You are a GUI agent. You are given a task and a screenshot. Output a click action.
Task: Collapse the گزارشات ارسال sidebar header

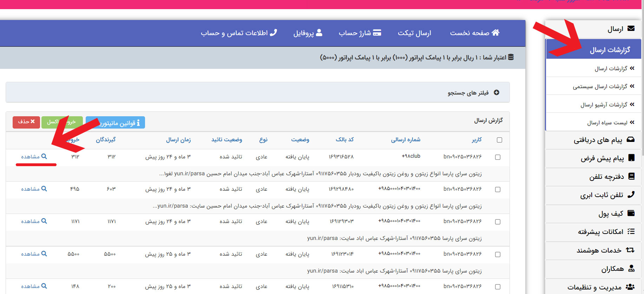593,50
